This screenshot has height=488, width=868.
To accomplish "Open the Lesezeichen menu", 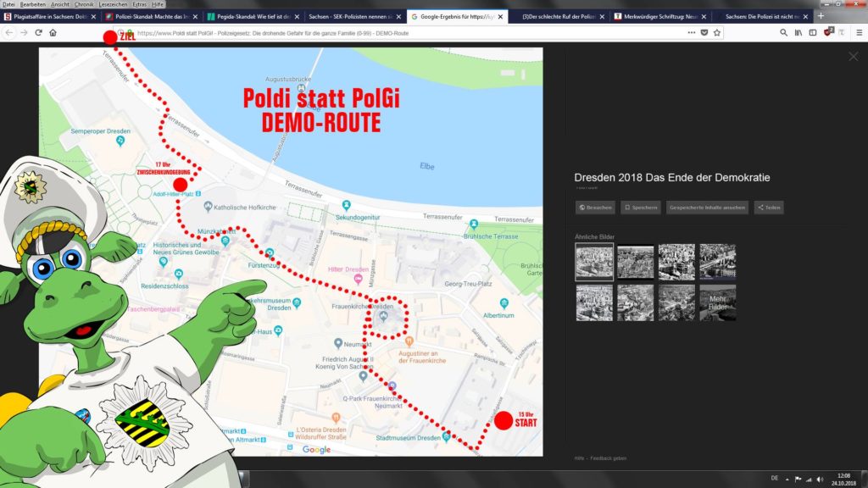I will [x=113, y=4].
